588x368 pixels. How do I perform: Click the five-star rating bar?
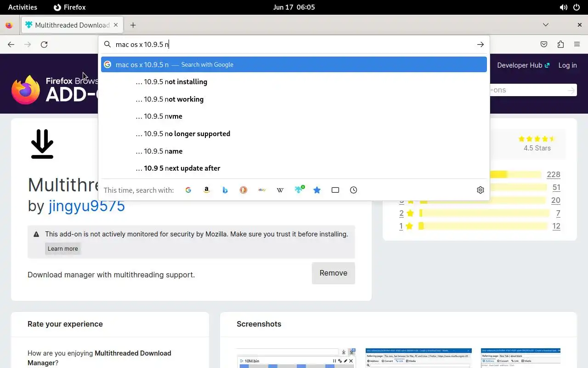click(515, 175)
